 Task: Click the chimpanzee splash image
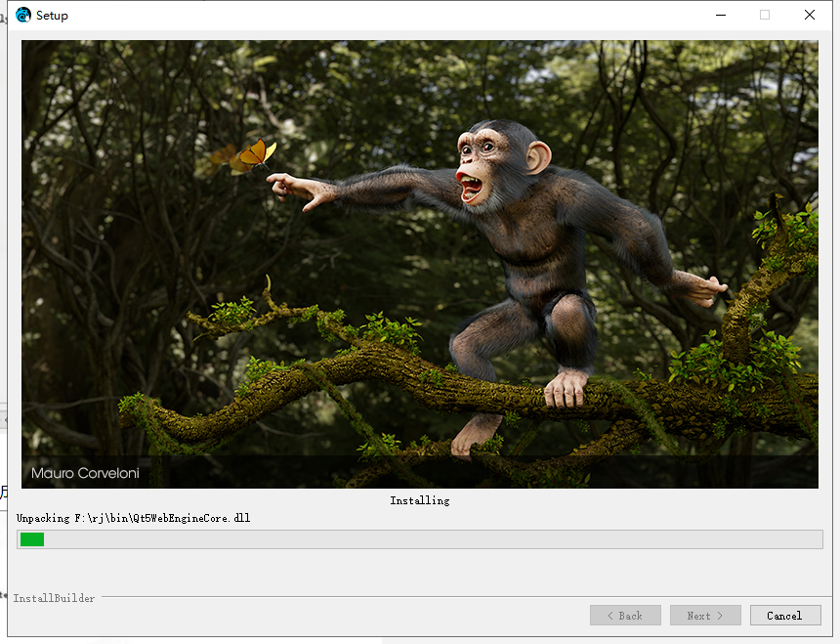tap(419, 264)
